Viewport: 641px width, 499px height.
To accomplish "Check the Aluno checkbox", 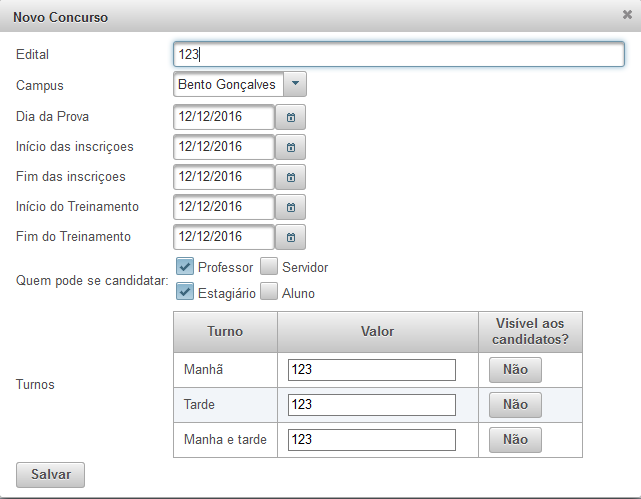I will (x=269, y=291).
